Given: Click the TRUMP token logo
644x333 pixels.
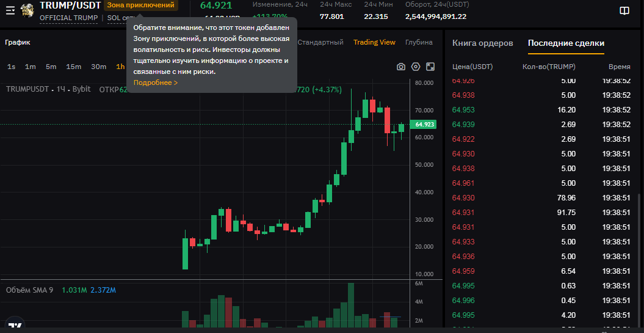Looking at the screenshot, I should click(27, 10).
